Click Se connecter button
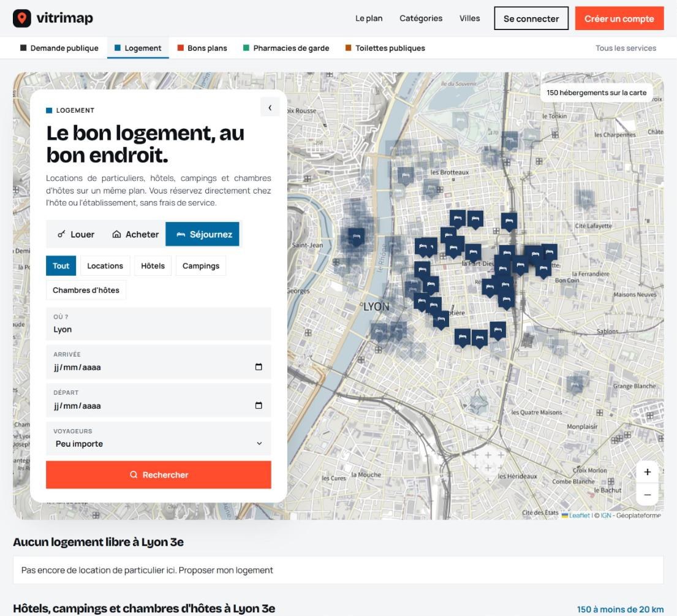The image size is (677, 616). point(531,18)
